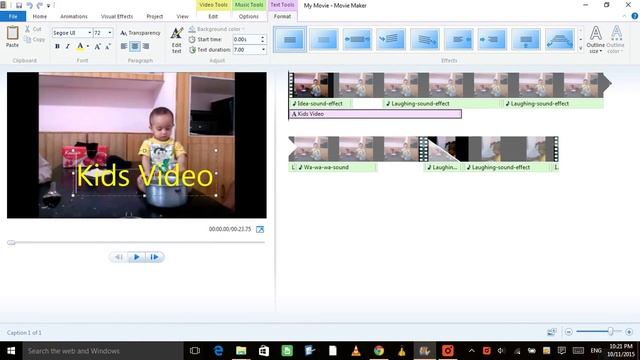The width and height of the screenshot is (640, 360).
Task: Increase font size with grow font icon
Action: 98,47
